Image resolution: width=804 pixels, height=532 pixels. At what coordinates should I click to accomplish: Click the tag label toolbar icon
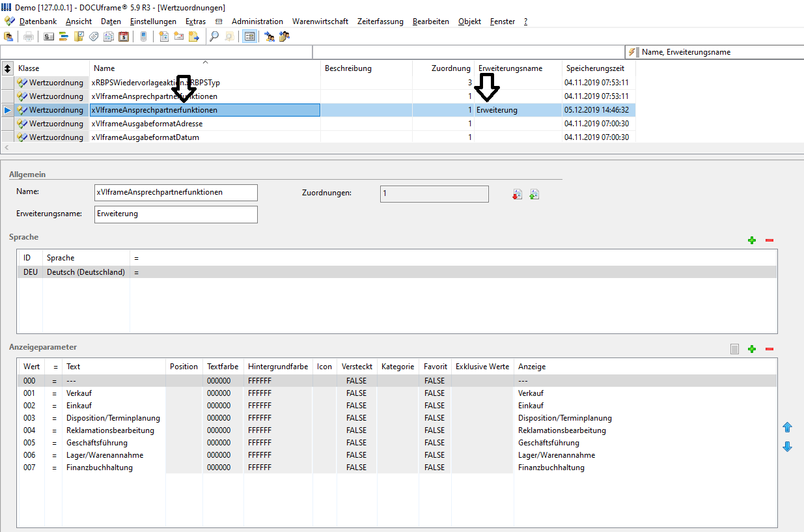[x=94, y=36]
